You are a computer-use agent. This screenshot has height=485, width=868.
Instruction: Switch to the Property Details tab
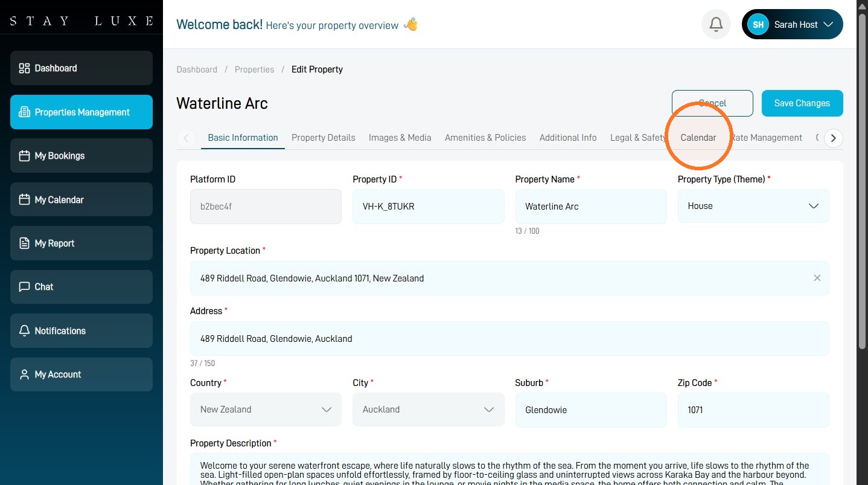coord(324,138)
